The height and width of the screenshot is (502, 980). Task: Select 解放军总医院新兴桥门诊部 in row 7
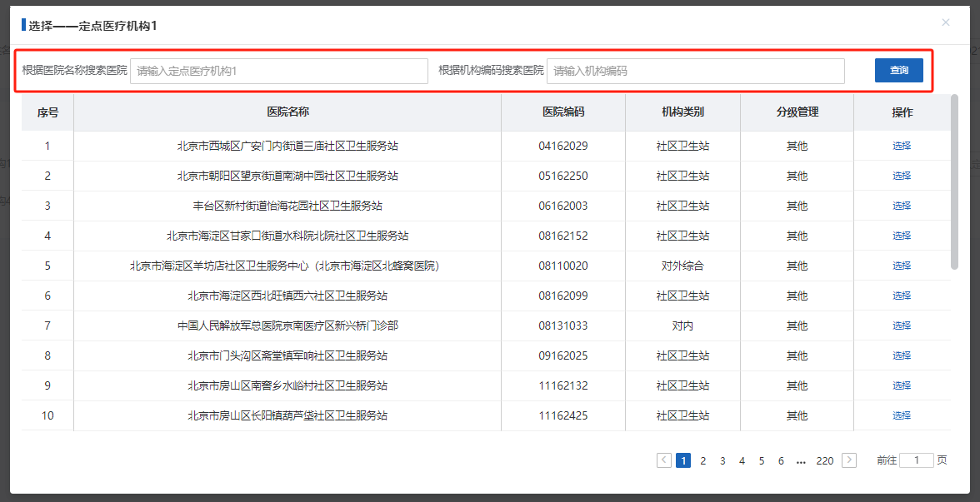(902, 325)
